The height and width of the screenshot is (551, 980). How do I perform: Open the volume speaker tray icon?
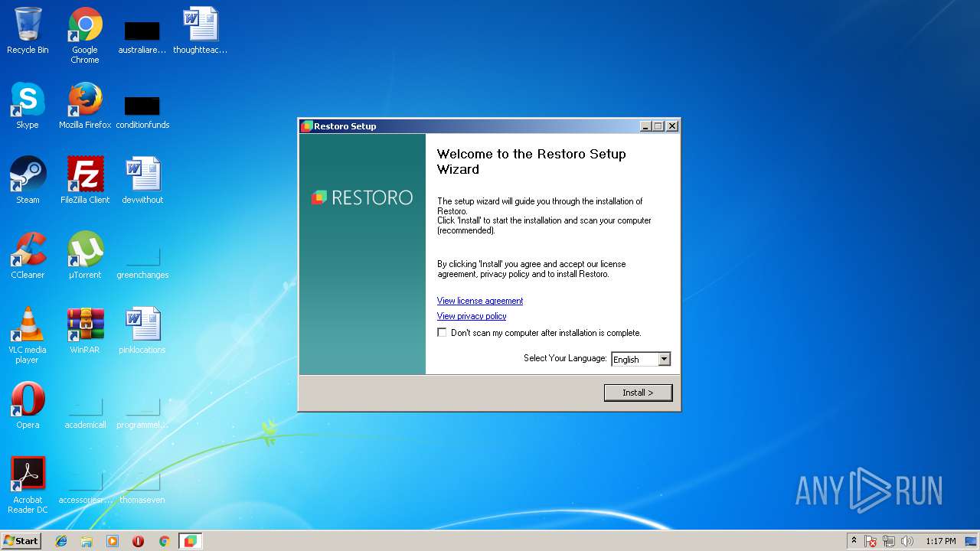pyautogui.click(x=907, y=541)
